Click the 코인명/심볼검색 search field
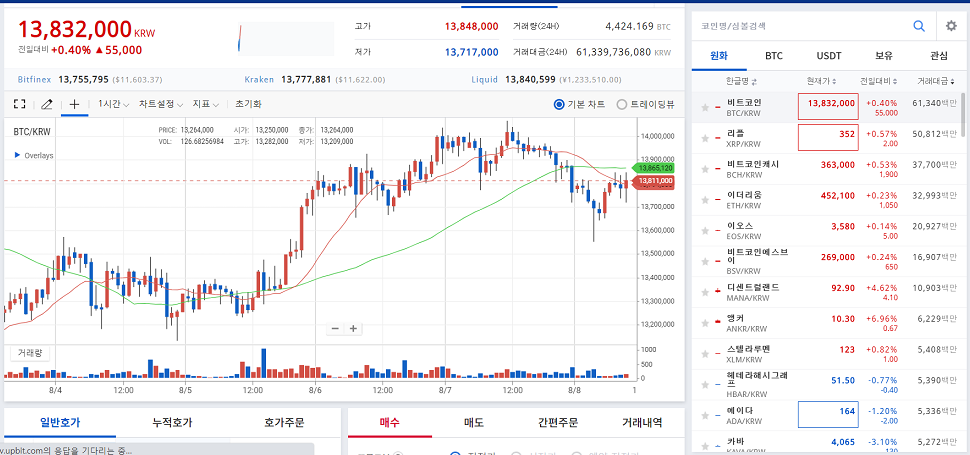 pos(802,26)
